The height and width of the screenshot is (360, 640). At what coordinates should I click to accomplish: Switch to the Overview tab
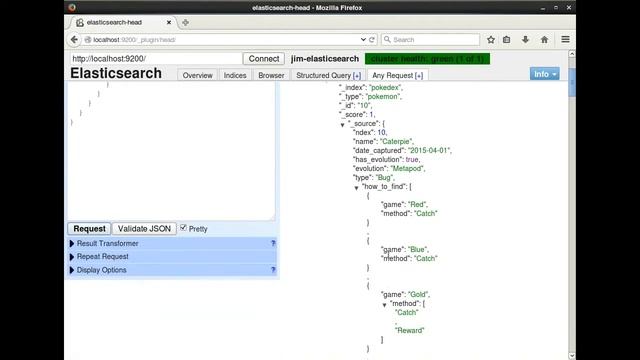point(198,76)
